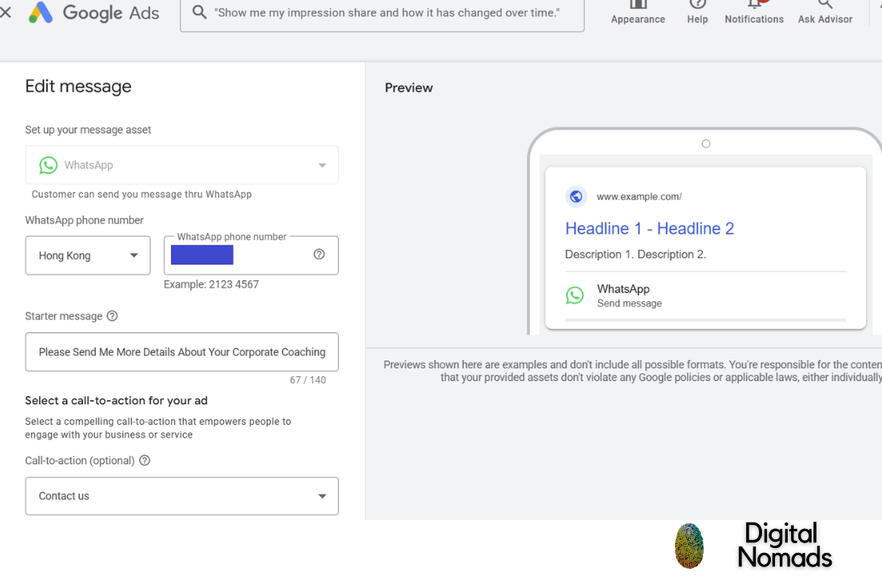882x588 pixels.
Task: Click the 67 / 140 character counter
Action: click(x=308, y=379)
